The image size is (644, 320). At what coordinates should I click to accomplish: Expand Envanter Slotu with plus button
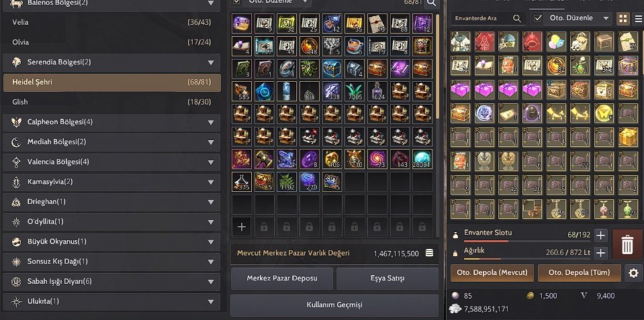click(x=601, y=235)
